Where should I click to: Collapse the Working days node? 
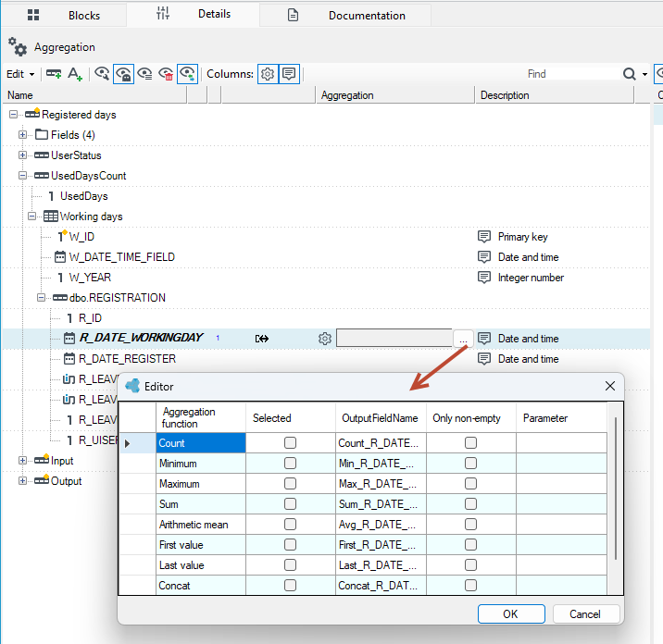pos(32,217)
